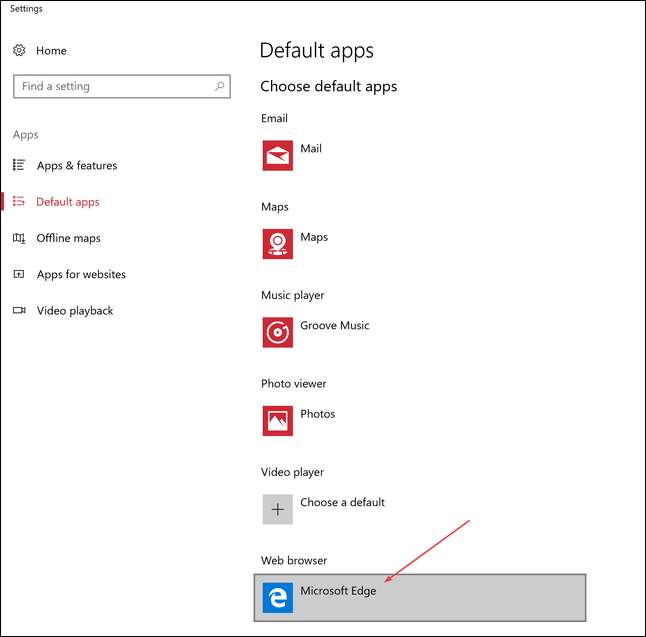The image size is (646, 637).
Task: Click the Video playback camera icon
Action: (x=19, y=310)
